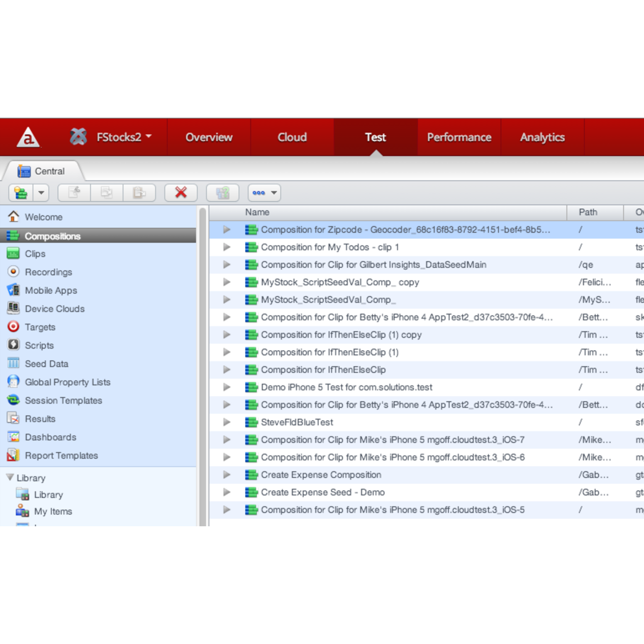Select the Device Clouds icon

coord(14,308)
